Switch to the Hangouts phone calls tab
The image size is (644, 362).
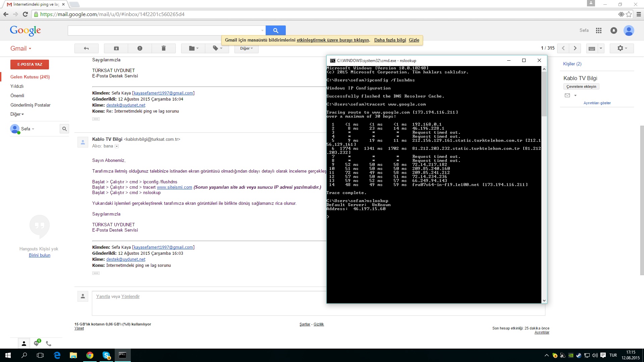[x=49, y=344]
